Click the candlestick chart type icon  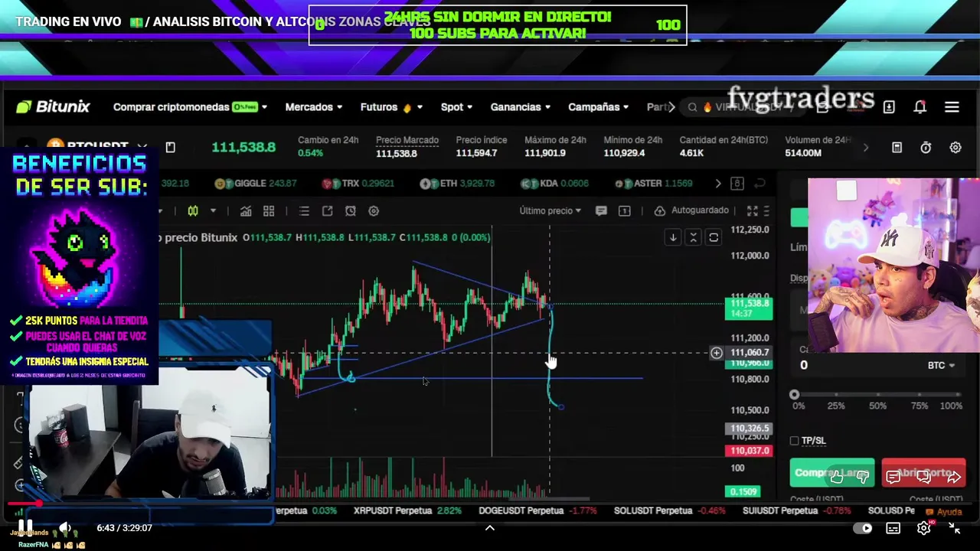tap(193, 210)
